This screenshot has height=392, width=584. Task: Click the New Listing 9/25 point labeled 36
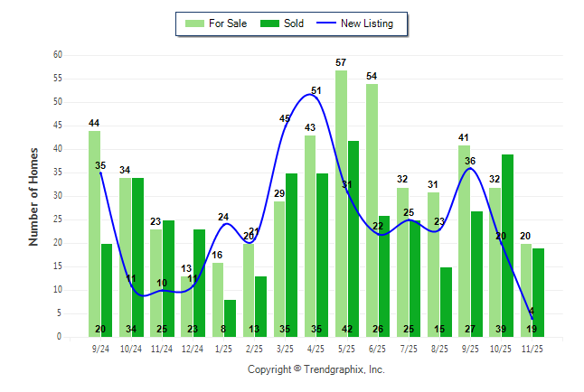click(x=470, y=168)
